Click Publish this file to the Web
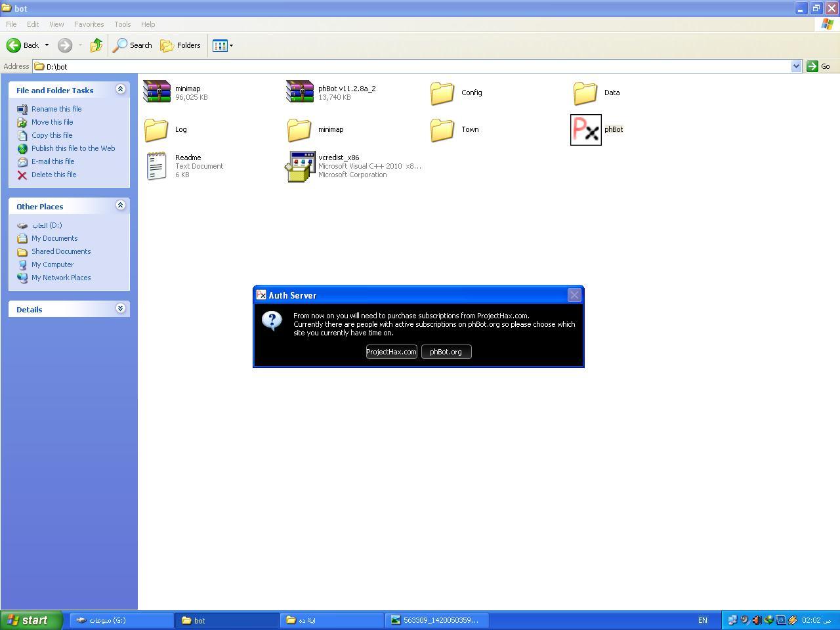Screen dimensions: 840x630 [73, 148]
